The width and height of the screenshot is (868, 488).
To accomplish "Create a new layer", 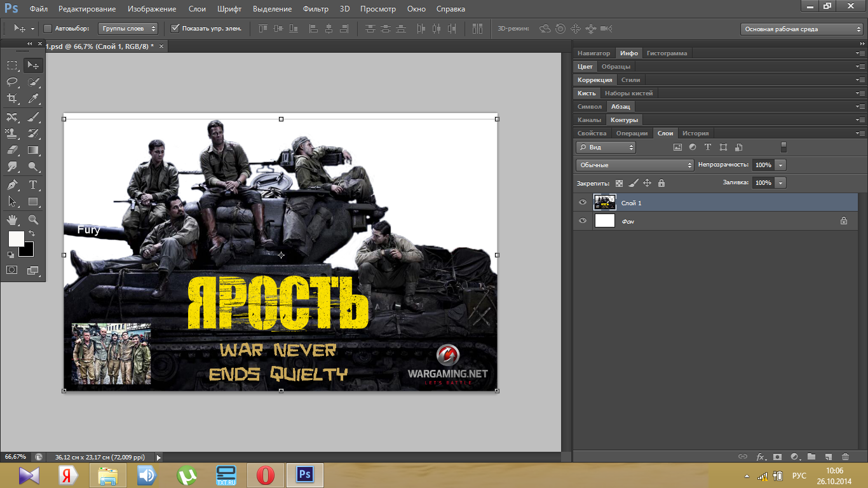I will (828, 457).
